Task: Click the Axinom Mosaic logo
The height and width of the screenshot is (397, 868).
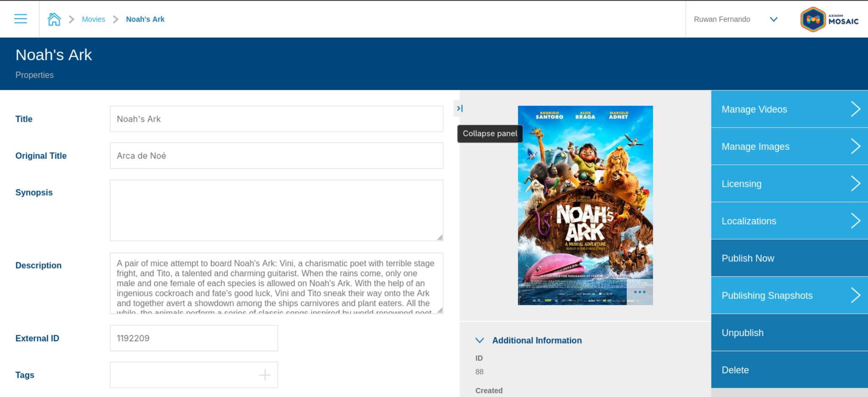Action: coord(829,19)
